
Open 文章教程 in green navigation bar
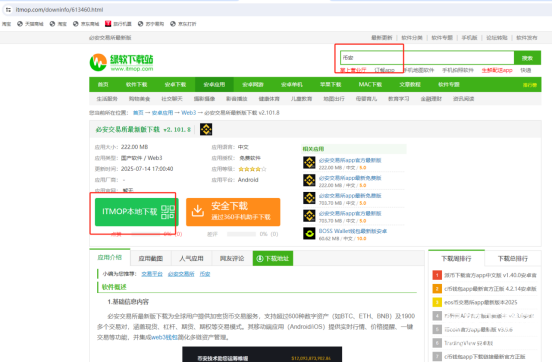[x=410, y=85]
